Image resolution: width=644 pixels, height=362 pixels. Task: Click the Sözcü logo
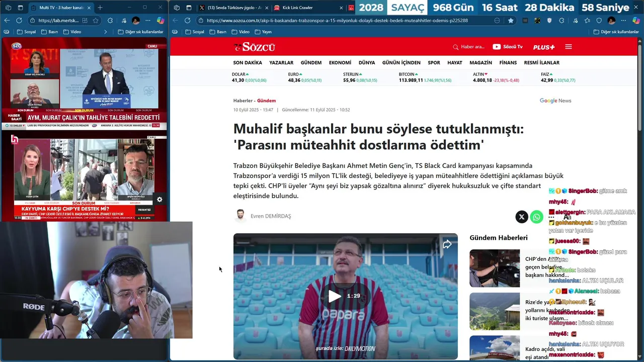(x=254, y=47)
